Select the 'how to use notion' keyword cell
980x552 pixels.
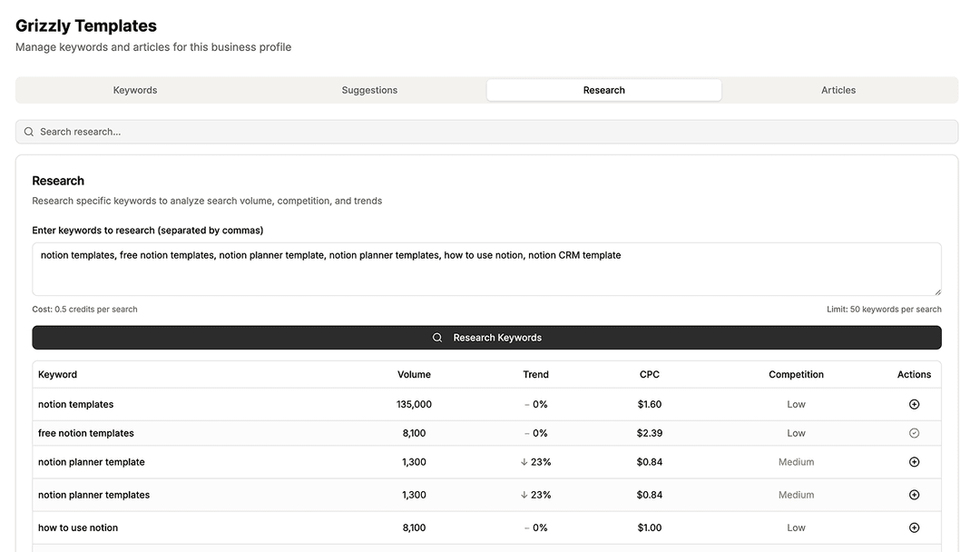(77, 527)
